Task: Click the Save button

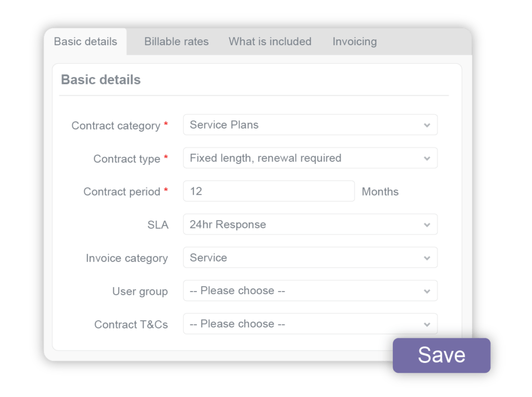Action: click(x=441, y=355)
